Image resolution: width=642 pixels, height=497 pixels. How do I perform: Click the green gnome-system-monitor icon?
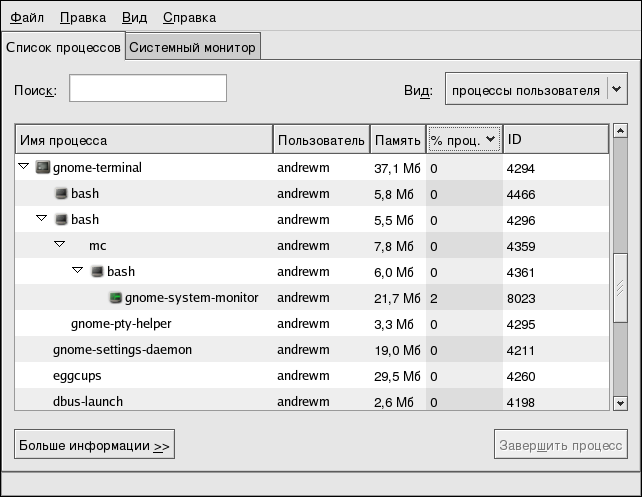tap(115, 298)
